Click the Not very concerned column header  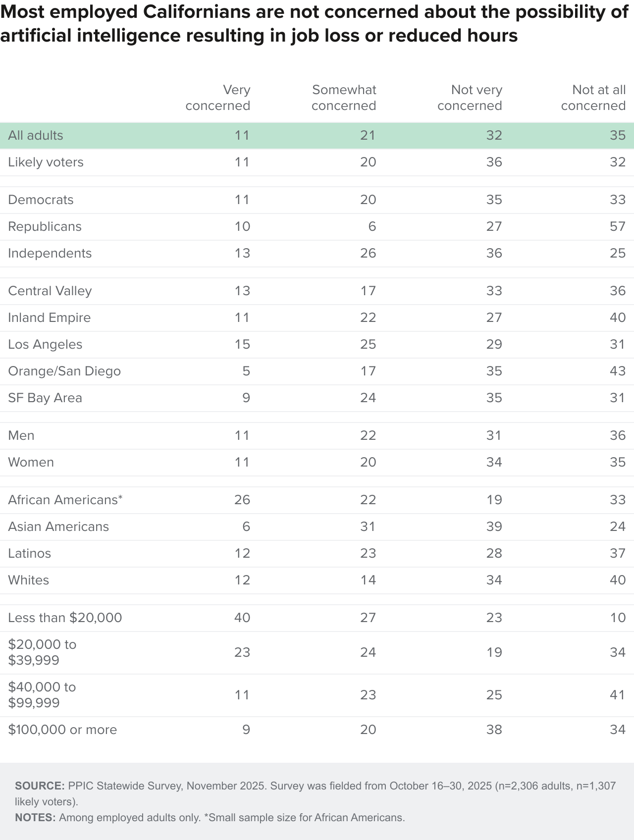click(470, 98)
